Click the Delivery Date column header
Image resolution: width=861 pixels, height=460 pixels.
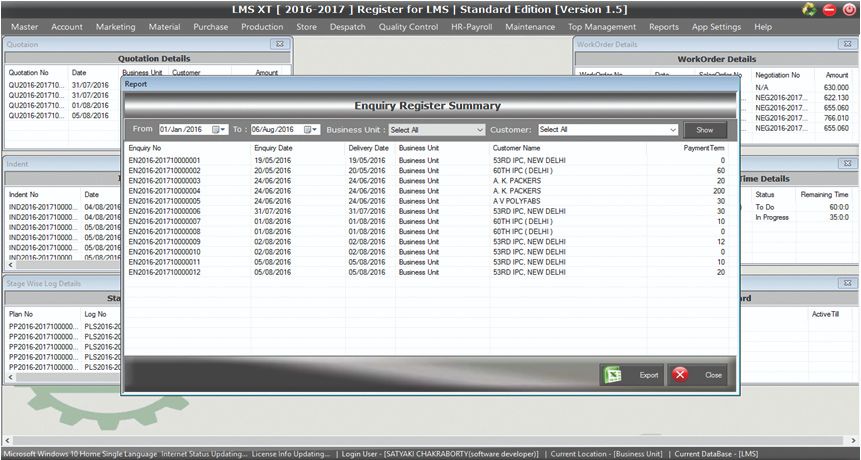click(x=368, y=148)
